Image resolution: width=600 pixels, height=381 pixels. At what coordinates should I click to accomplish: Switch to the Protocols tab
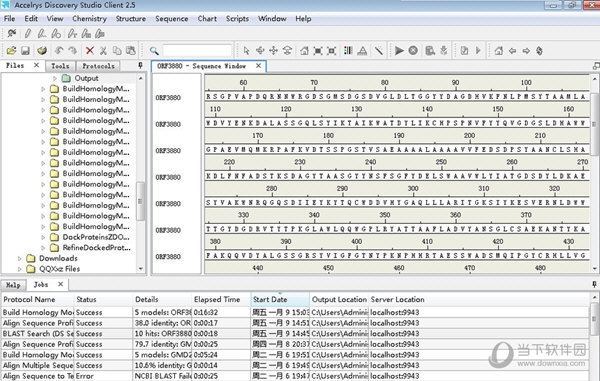98,66
